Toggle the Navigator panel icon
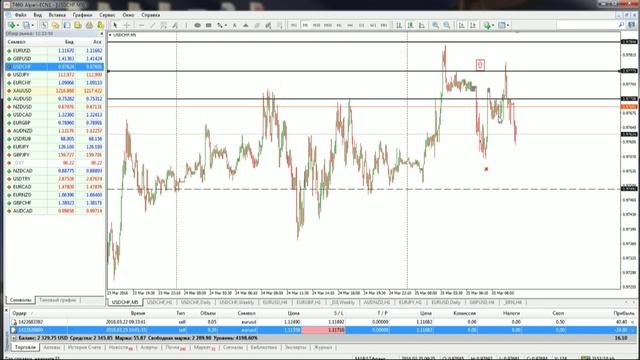 click(67, 25)
